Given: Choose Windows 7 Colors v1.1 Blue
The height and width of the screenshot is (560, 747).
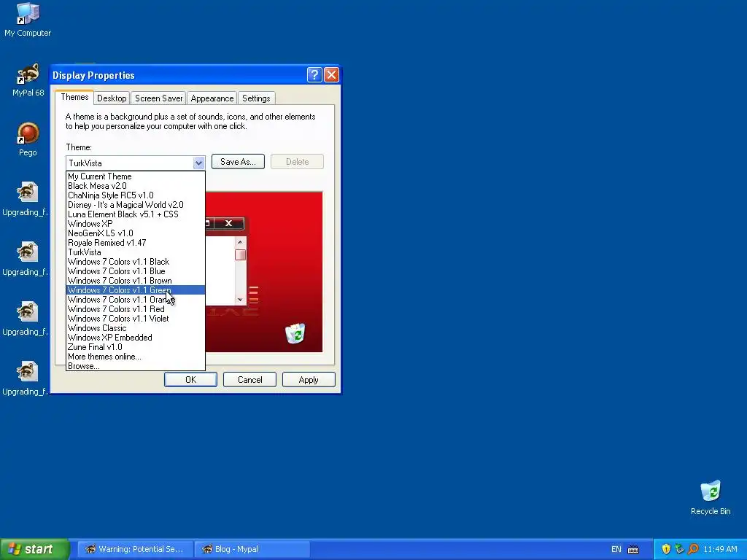Looking at the screenshot, I should coord(135,271).
